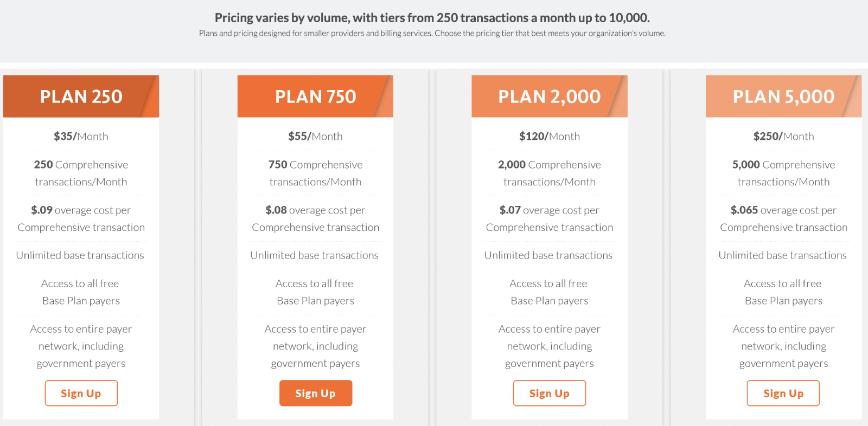Choose Sign Up for Plan 2,000

(x=550, y=393)
